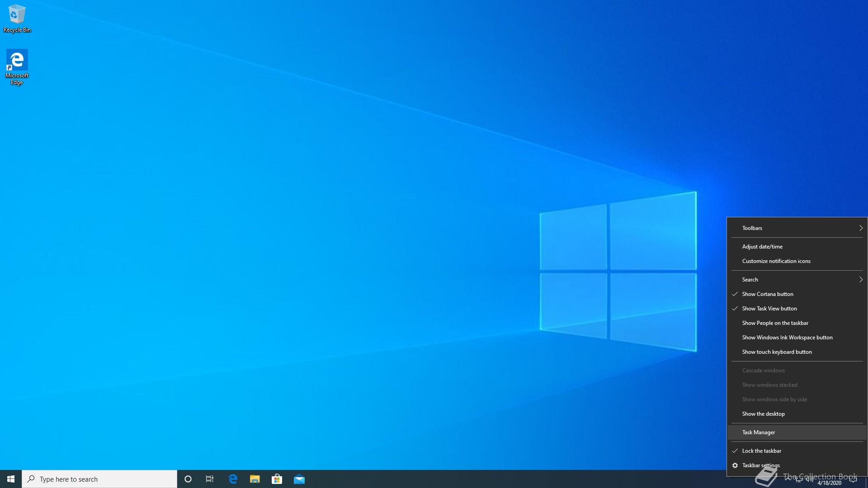Click the greyed Show windows side by side

pos(797,399)
